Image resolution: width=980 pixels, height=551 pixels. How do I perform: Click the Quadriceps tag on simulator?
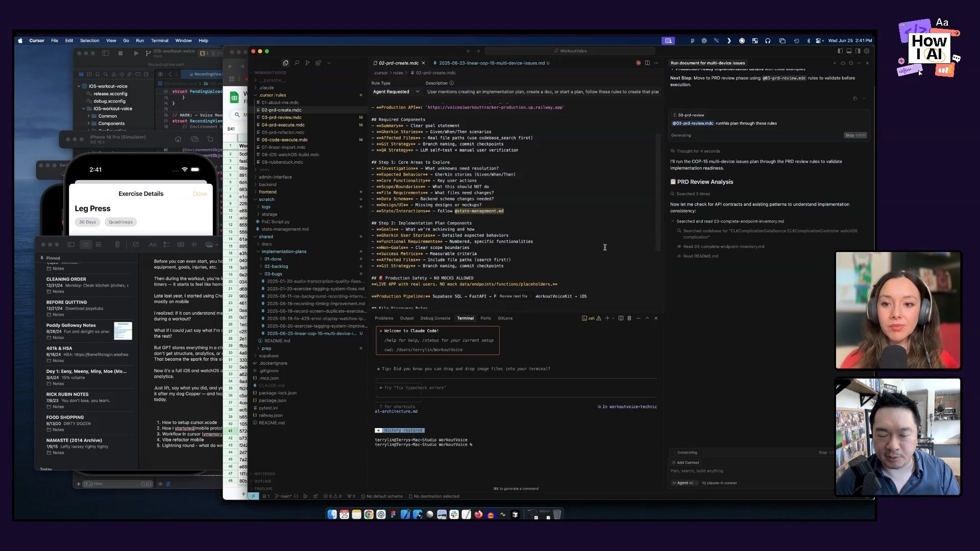(x=120, y=222)
